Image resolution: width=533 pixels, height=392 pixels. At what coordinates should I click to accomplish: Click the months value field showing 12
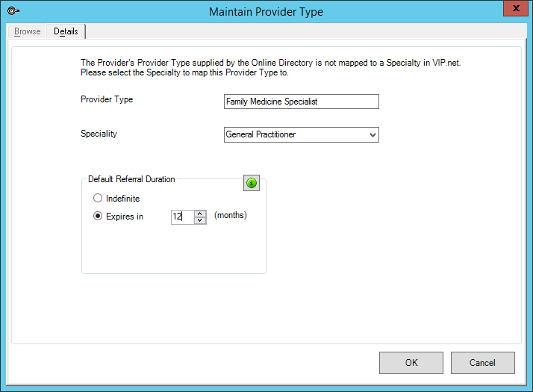coord(183,217)
